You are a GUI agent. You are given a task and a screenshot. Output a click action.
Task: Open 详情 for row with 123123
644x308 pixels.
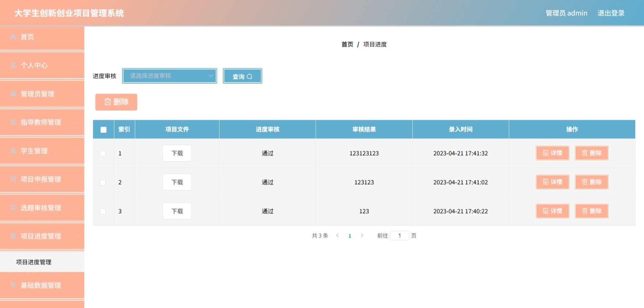(x=553, y=182)
